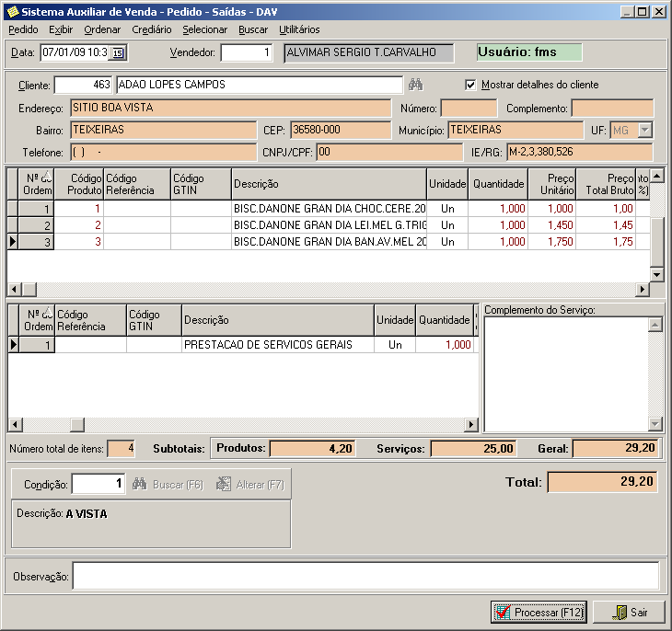The width and height of the screenshot is (672, 631).
Task: Click products table scroll right arrow
Action: [x=642, y=289]
